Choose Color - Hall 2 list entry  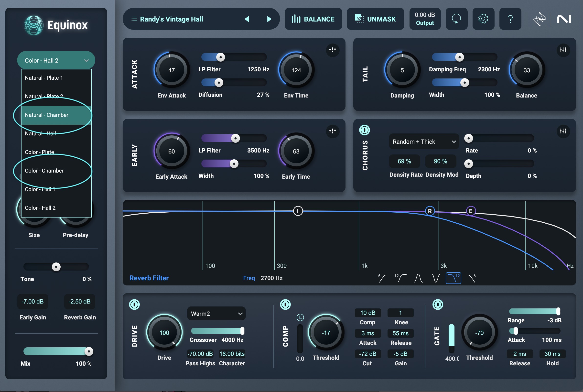[56, 208]
